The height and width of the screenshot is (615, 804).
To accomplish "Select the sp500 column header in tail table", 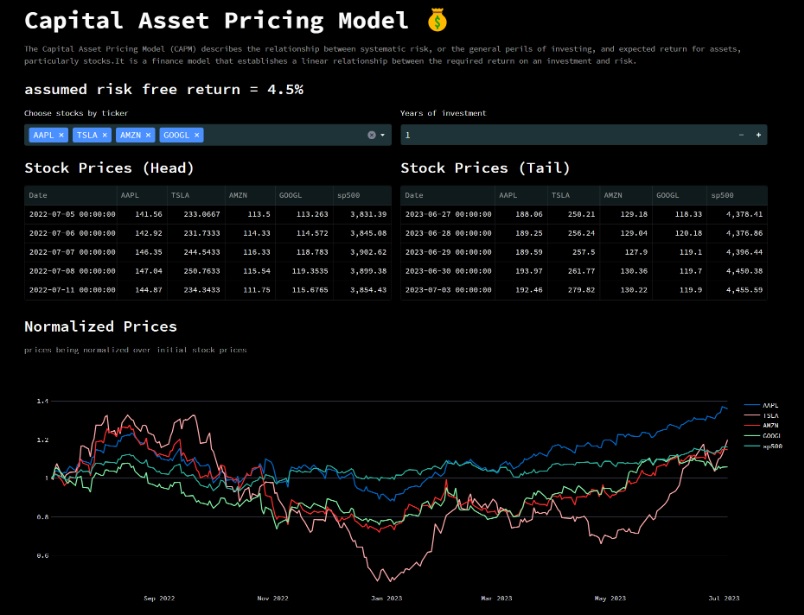I will pos(722,195).
